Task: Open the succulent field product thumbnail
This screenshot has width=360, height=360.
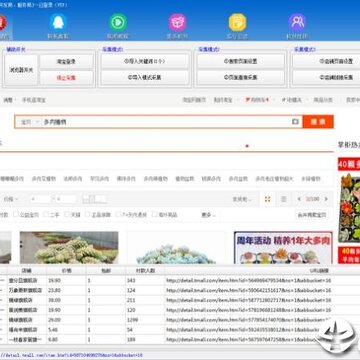Action: tap(69, 247)
